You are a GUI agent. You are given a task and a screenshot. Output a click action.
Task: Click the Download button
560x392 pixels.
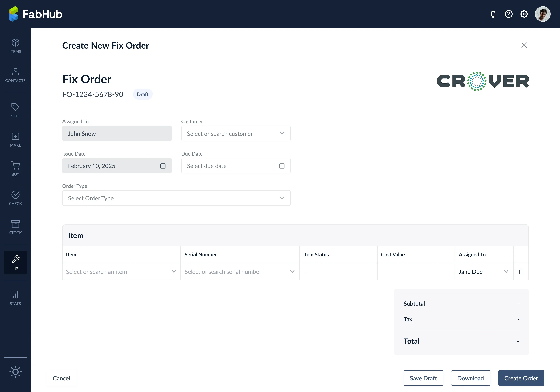coord(471,378)
